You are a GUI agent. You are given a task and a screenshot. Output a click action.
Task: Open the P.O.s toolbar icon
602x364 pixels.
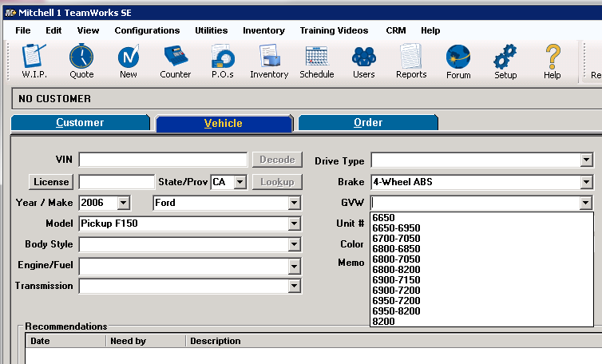pos(223,61)
